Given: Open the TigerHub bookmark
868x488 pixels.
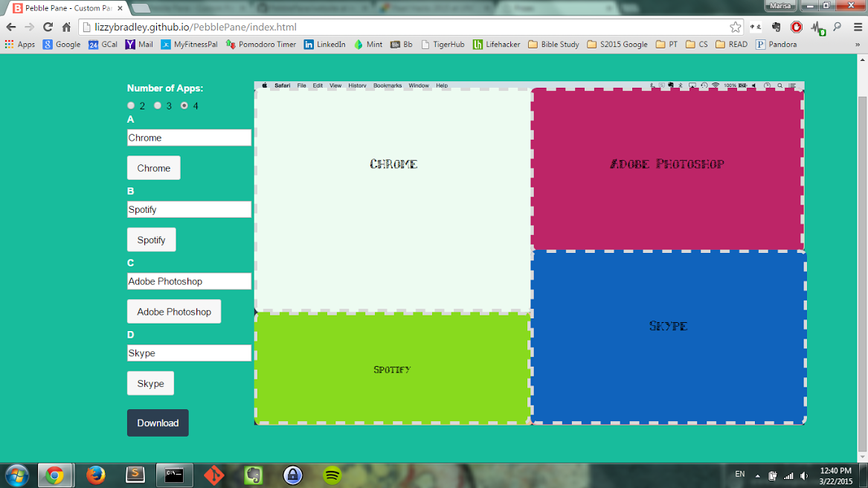Looking at the screenshot, I should click(x=443, y=45).
